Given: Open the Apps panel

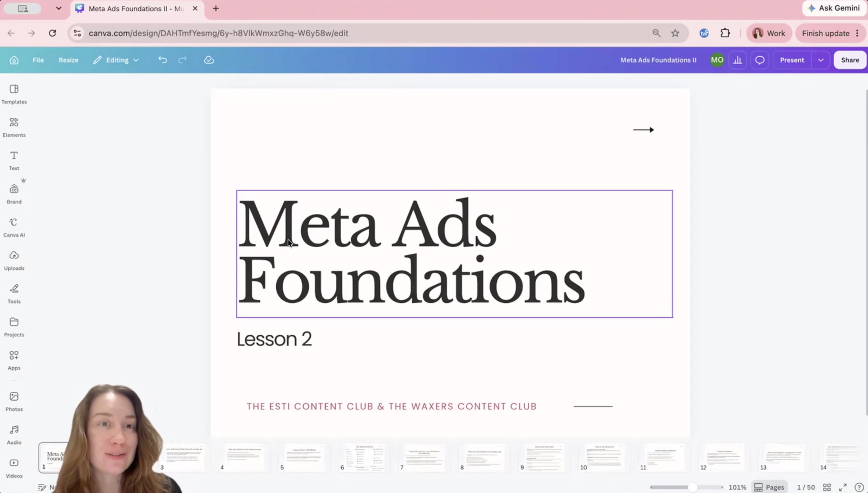Looking at the screenshot, I should tap(14, 360).
